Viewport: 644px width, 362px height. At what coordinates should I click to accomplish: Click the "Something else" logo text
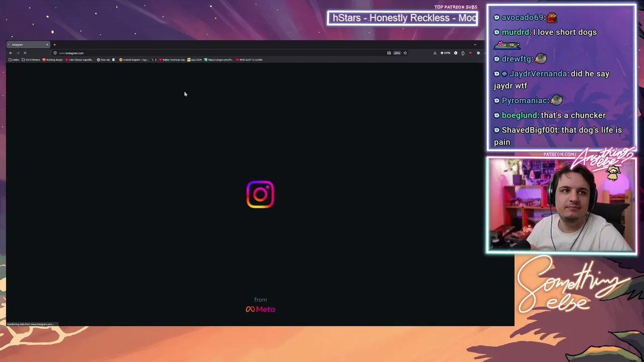[x=573, y=284]
